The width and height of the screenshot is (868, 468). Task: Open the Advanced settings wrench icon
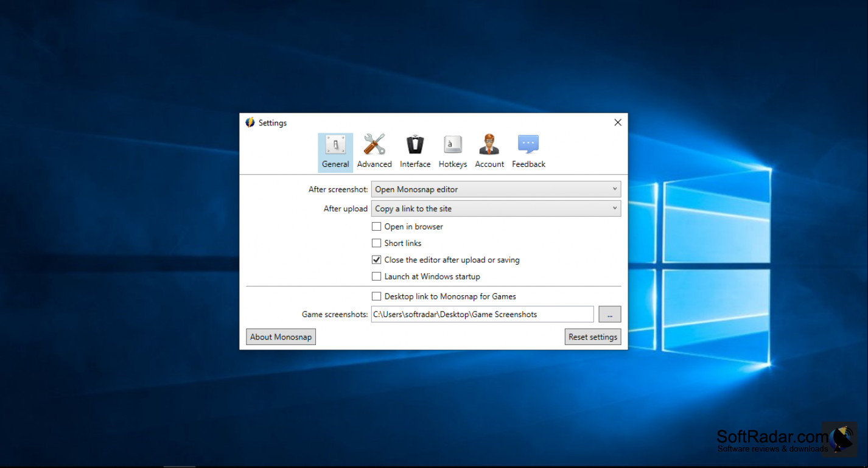[x=374, y=145]
